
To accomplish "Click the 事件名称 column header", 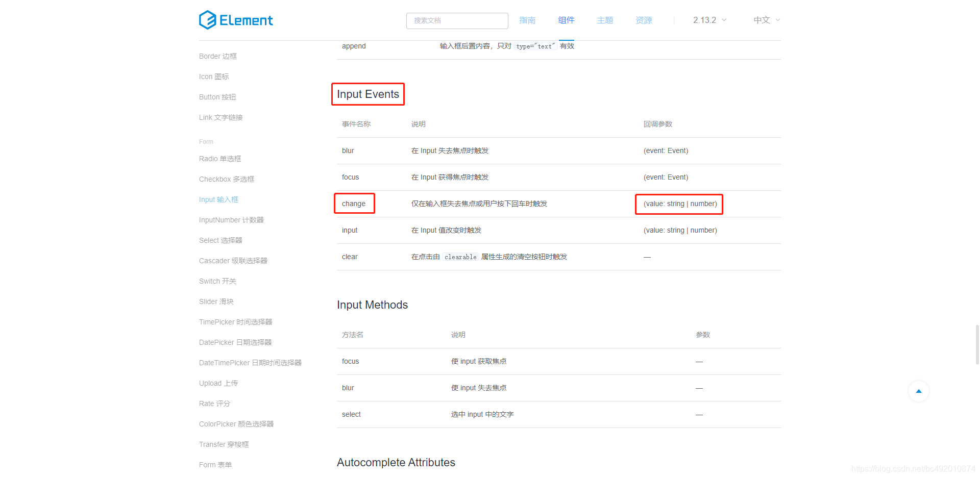I will (356, 124).
